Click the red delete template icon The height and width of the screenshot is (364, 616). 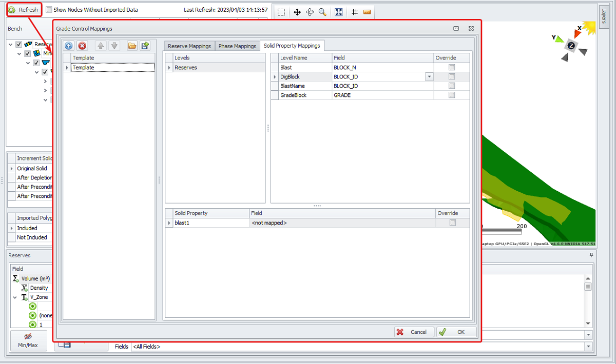point(82,46)
